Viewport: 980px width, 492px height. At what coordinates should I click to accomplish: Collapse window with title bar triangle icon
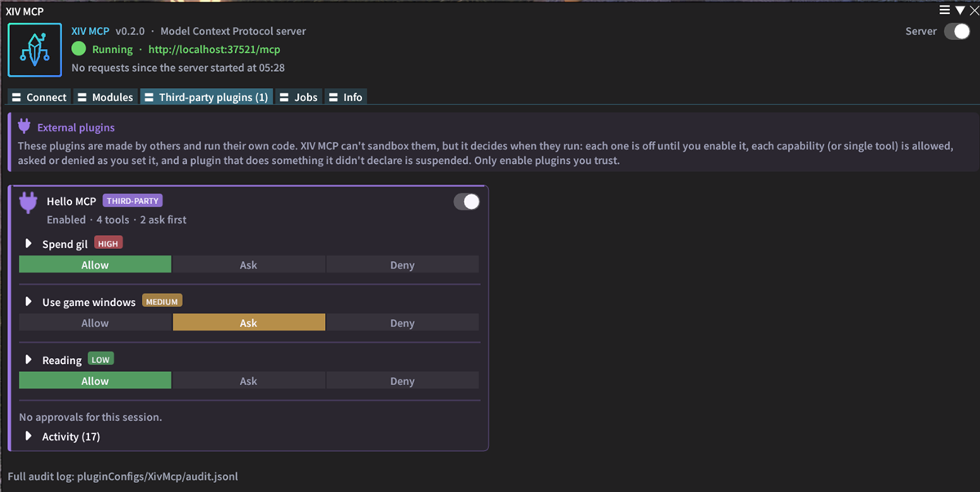coord(959,10)
